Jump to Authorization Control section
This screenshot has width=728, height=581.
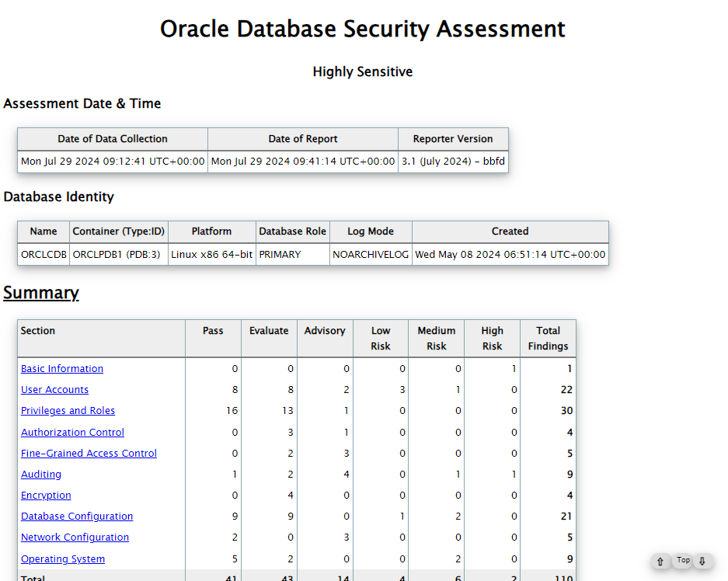click(72, 433)
